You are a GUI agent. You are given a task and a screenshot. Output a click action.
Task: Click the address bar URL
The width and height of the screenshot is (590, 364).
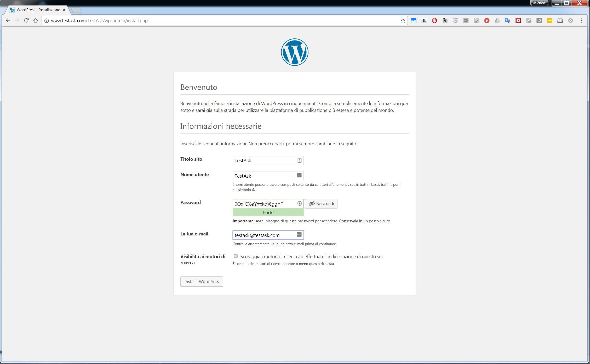(99, 21)
